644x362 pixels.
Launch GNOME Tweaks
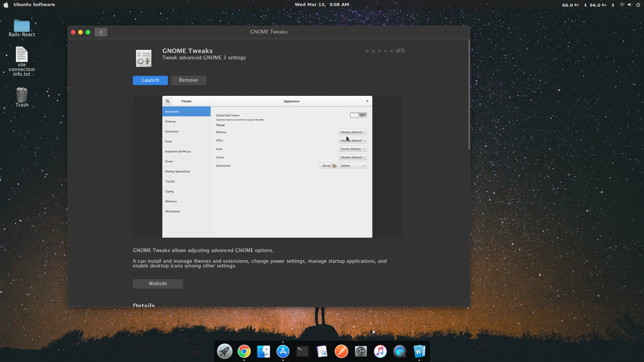pos(150,80)
